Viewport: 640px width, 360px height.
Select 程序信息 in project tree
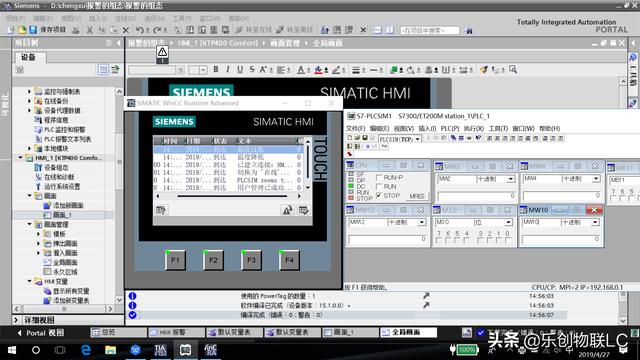56,120
